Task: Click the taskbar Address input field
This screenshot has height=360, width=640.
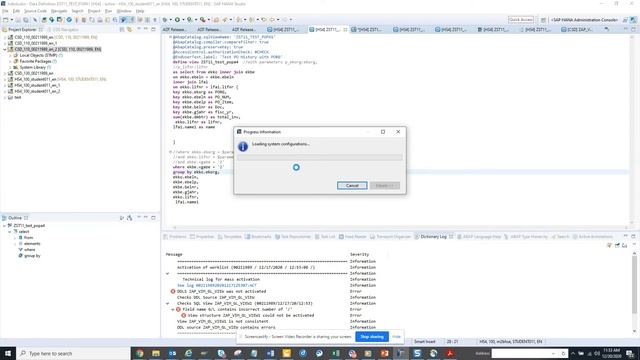Action: click(529, 353)
